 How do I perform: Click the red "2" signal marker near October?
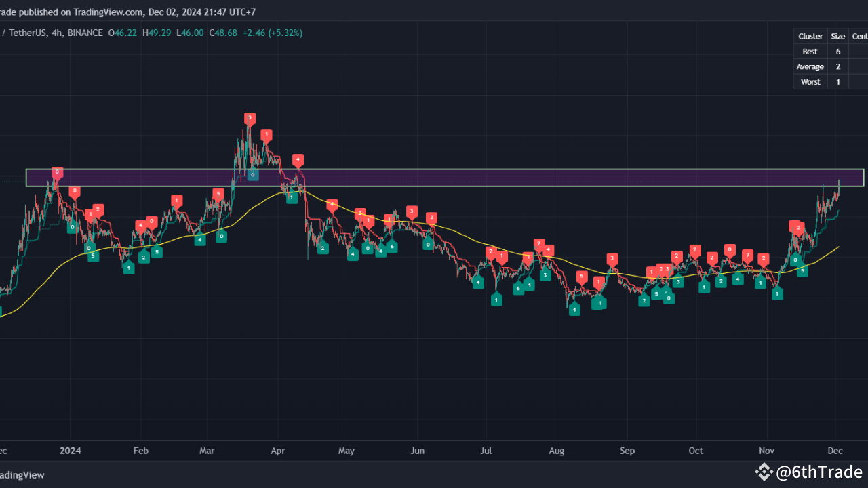pos(694,249)
